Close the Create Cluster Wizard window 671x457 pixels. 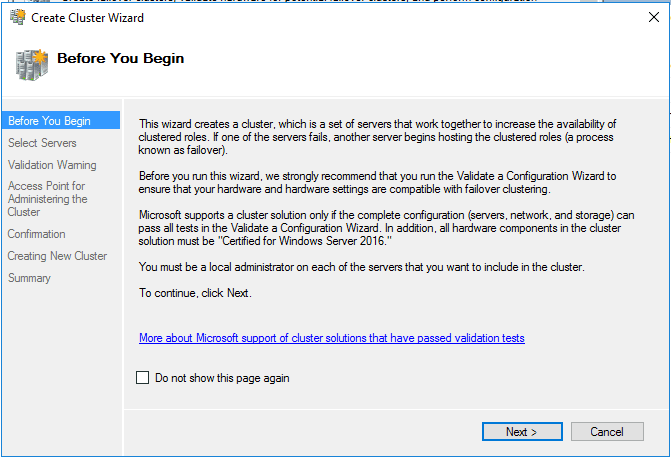pos(653,17)
